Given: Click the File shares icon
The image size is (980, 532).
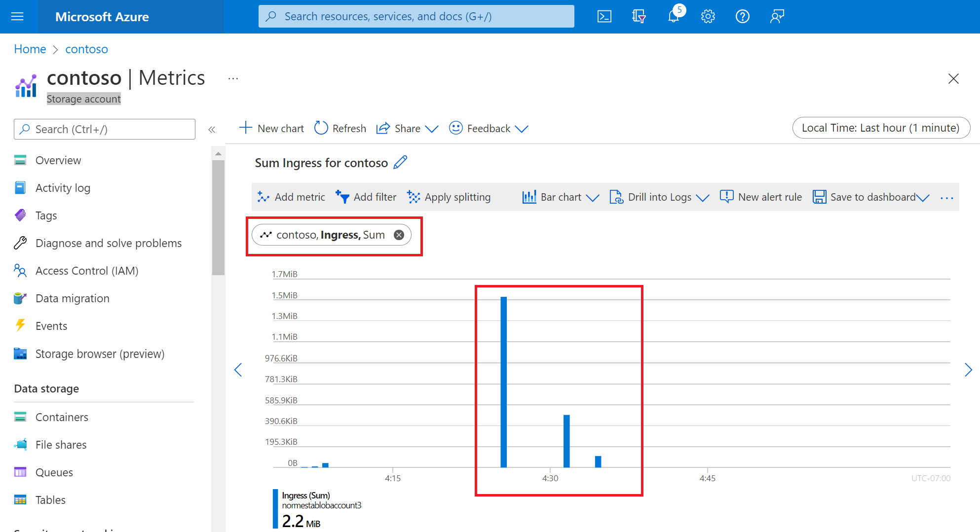Looking at the screenshot, I should tap(20, 445).
